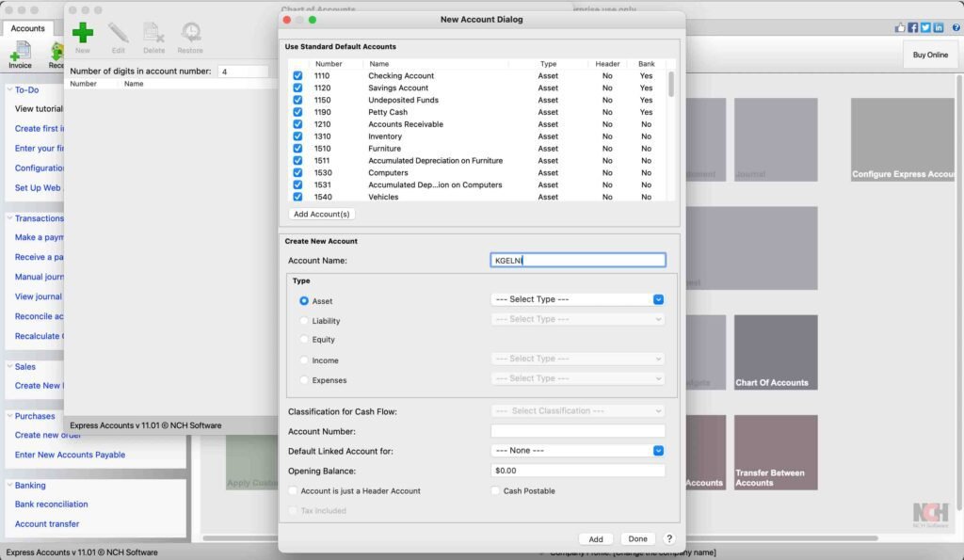Open the Asset 'Select Type' dropdown
The width and height of the screenshot is (964, 560).
click(x=577, y=299)
